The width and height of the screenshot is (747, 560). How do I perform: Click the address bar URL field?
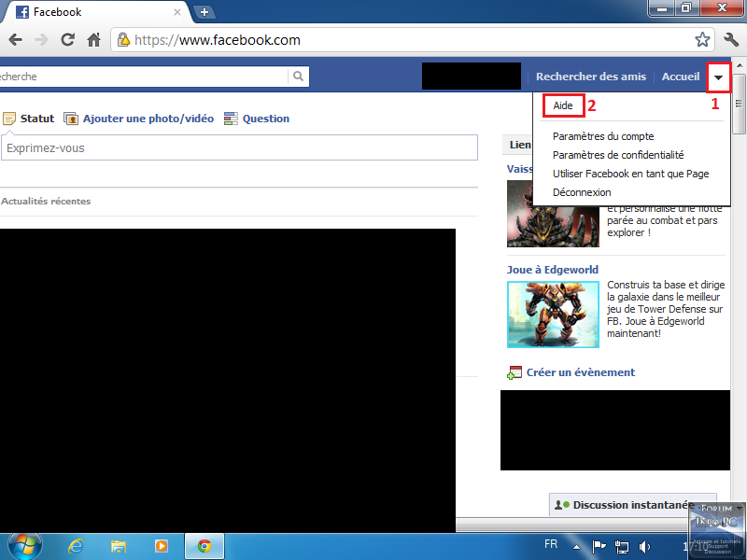[412, 39]
